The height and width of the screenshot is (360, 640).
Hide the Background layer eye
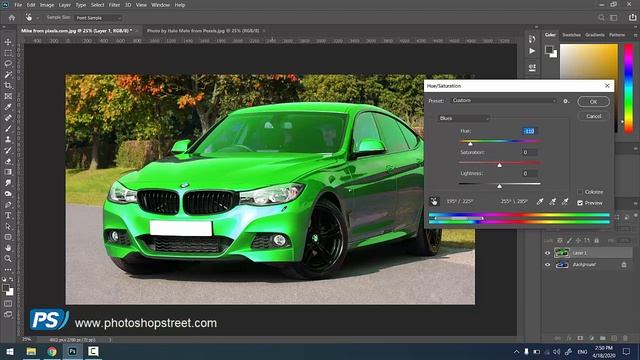547,264
